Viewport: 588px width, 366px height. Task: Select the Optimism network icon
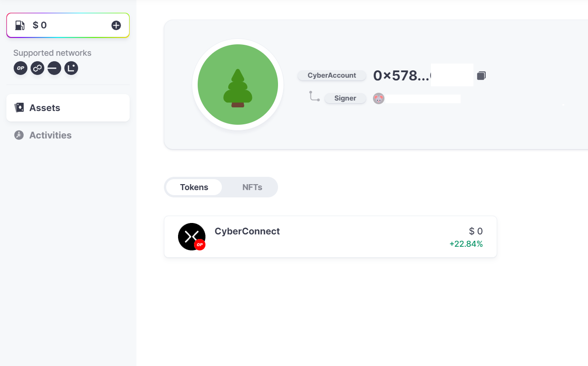point(21,69)
